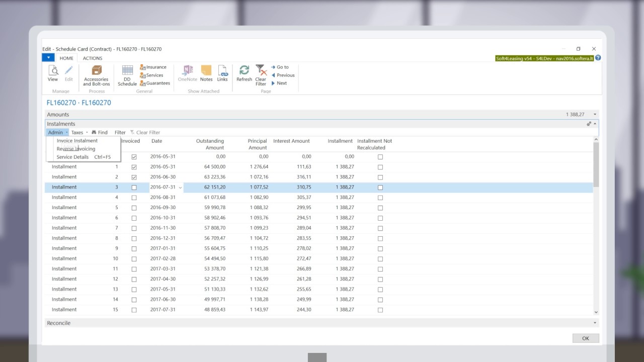This screenshot has height=362, width=644.
Task: Click Clear Filter in the Instalments toolbar
Action: 145,132
